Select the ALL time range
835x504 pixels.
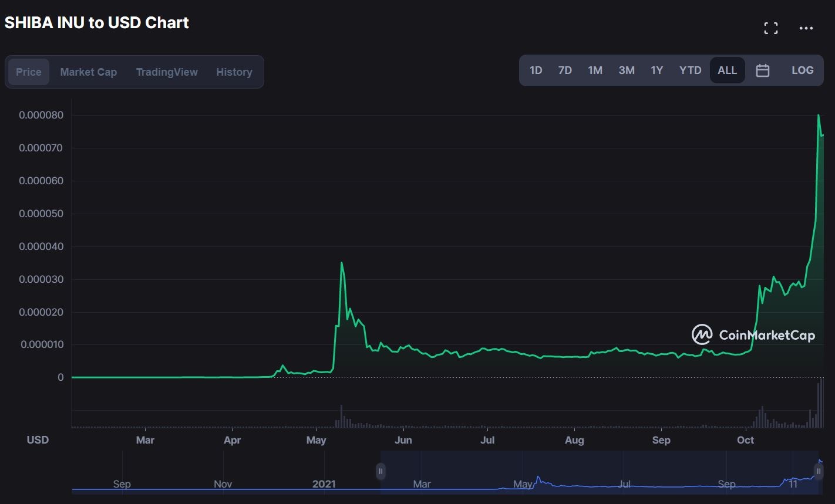(x=727, y=70)
